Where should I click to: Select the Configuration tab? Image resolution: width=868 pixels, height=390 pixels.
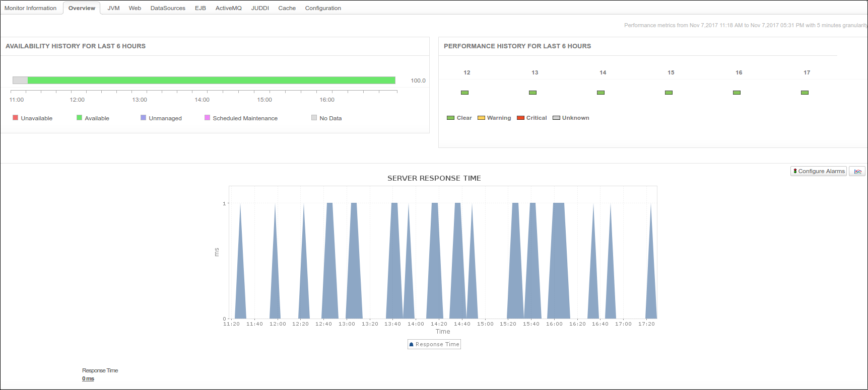click(x=323, y=8)
